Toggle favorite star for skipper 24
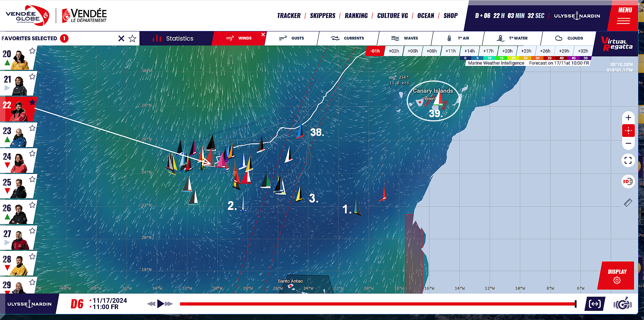 click(x=32, y=153)
